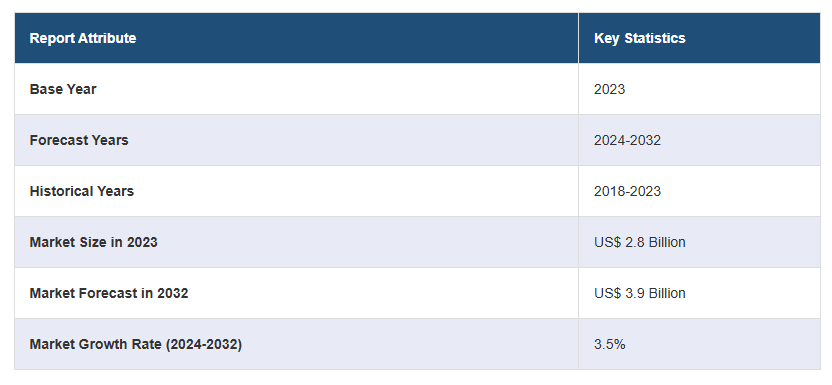Click the US$ 3.9 Billion value
This screenshot has height=385, width=832.
point(639,293)
